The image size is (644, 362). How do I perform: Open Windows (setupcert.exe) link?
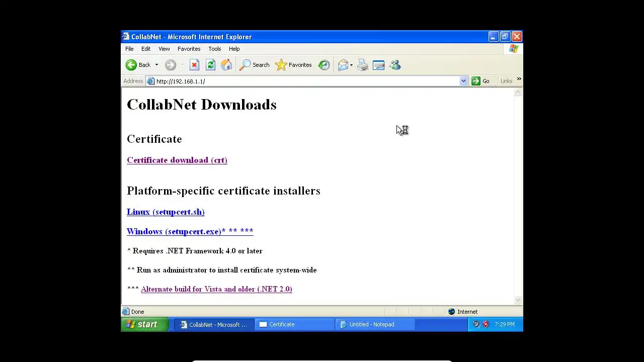click(190, 231)
